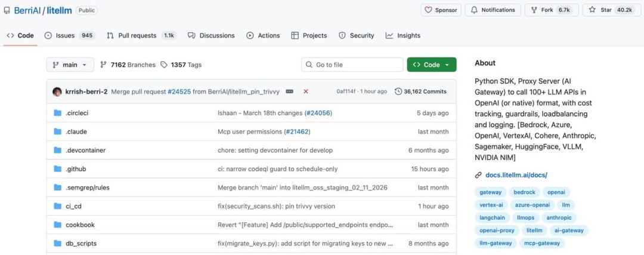Open the .claude folder
The width and height of the screenshot is (644, 255).
tap(76, 131)
